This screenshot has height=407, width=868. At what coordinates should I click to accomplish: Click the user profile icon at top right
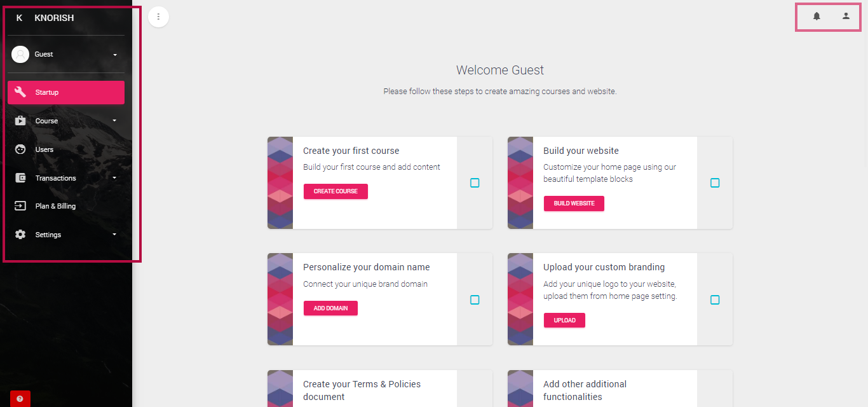pos(846,17)
